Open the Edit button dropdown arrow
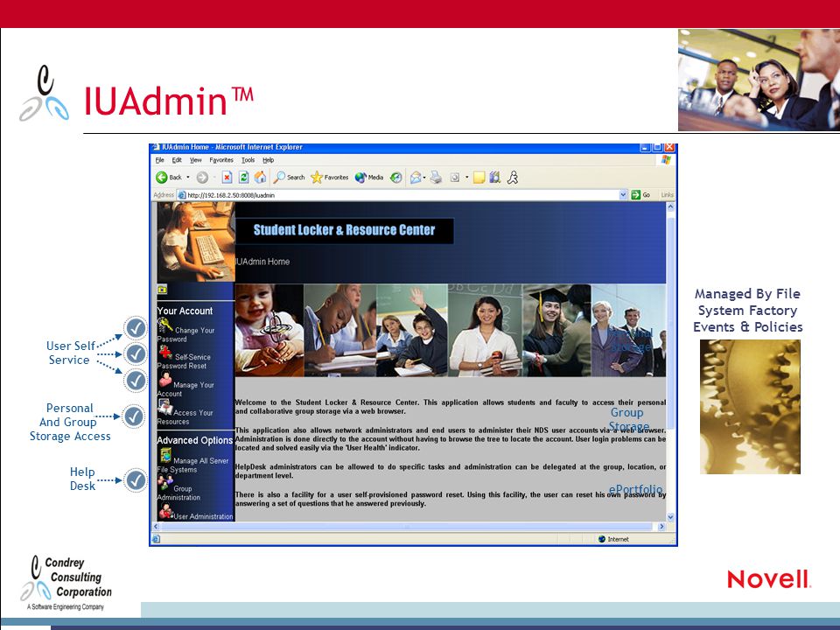Viewport: 840px width, 630px height. pyautogui.click(x=467, y=178)
